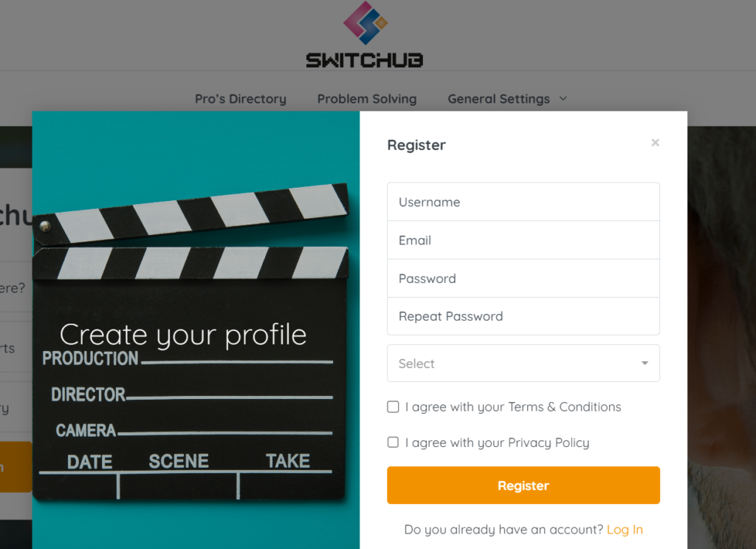This screenshot has height=549, width=756.
Task: Go to the Problem Solving menu item
Action: coord(367,99)
